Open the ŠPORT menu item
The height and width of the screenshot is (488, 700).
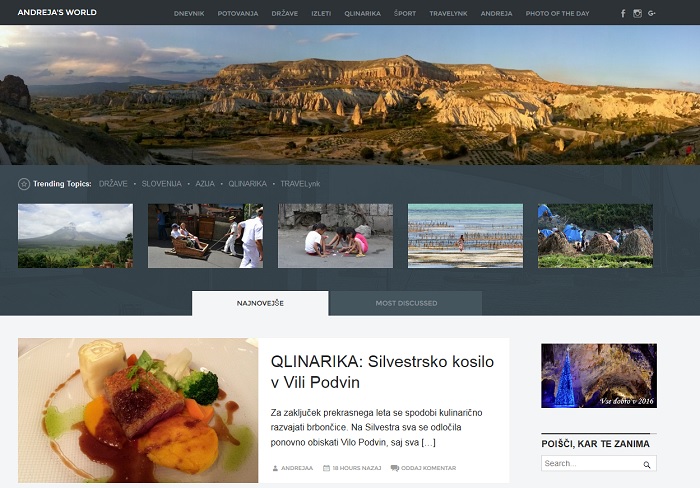pyautogui.click(x=405, y=13)
